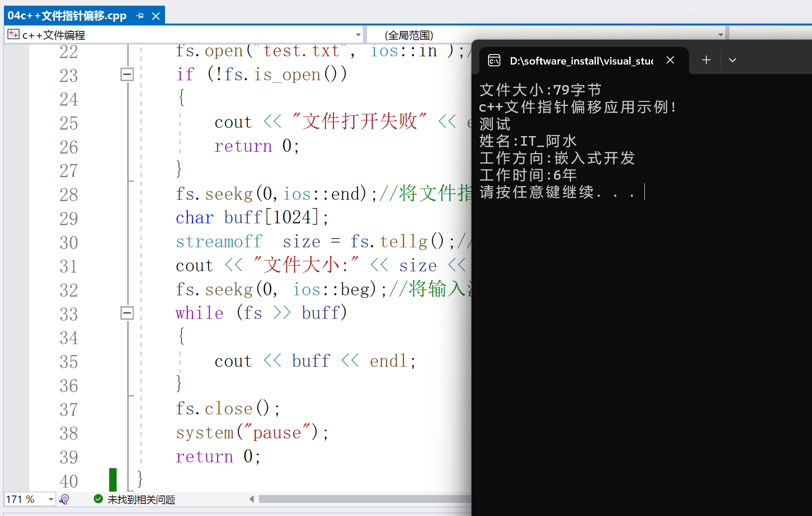Collapse the if block at line 23

click(127, 74)
